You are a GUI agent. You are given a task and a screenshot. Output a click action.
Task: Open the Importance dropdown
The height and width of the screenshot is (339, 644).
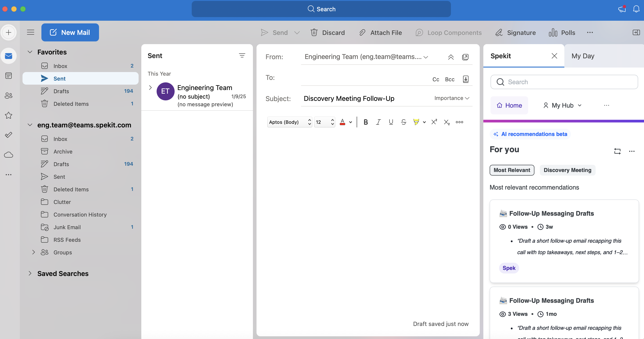coord(452,98)
